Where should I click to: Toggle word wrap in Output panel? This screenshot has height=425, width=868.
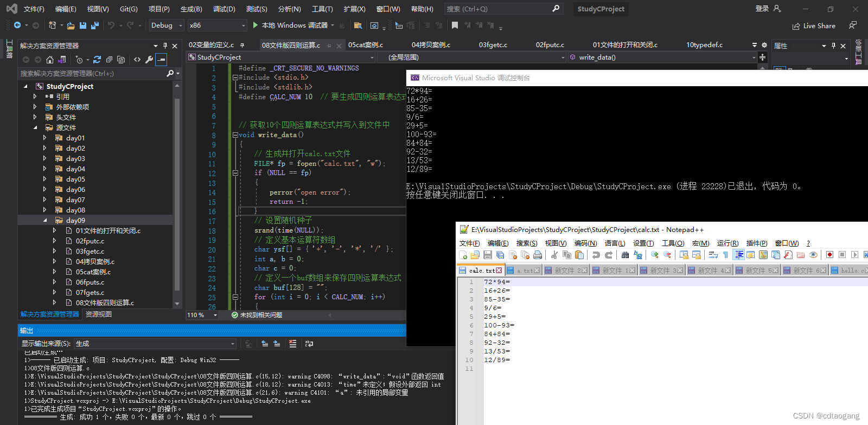click(x=309, y=344)
